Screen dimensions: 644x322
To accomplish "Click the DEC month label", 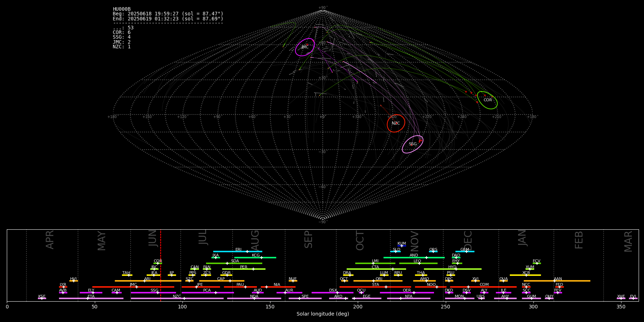I will pyautogui.click(x=468, y=240).
